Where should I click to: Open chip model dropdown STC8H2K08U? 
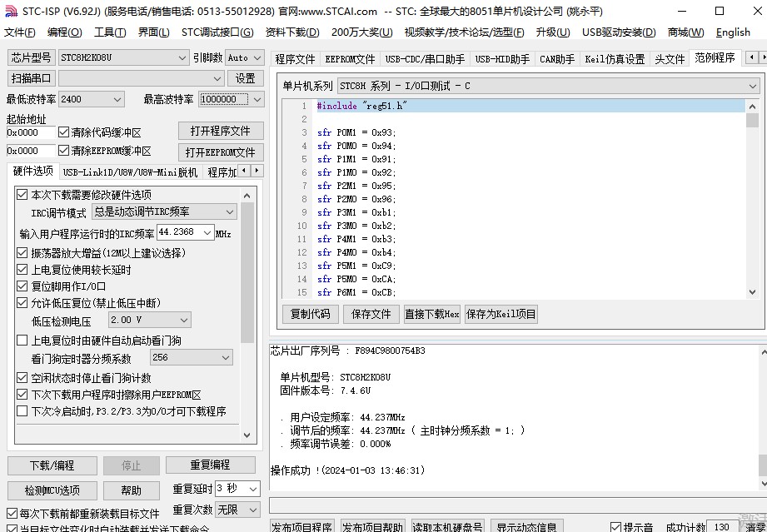point(123,57)
